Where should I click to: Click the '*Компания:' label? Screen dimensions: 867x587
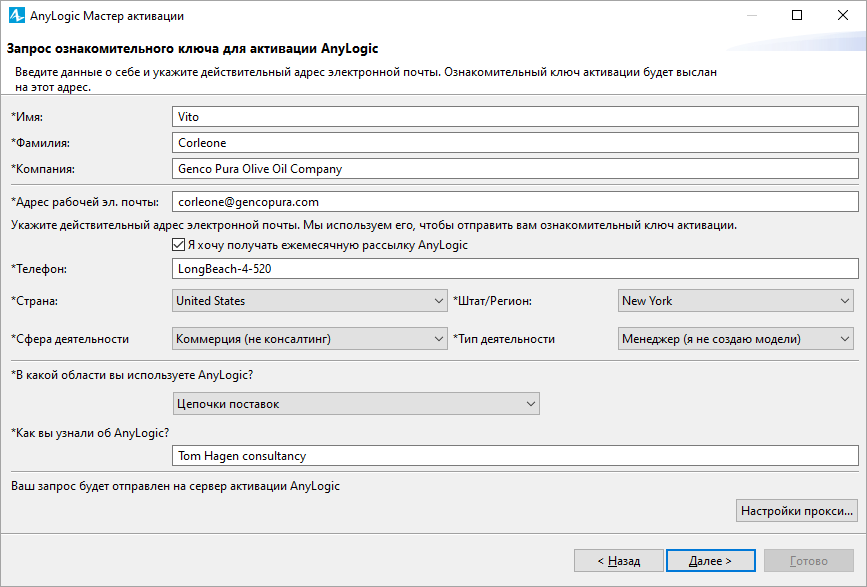click(x=43, y=169)
